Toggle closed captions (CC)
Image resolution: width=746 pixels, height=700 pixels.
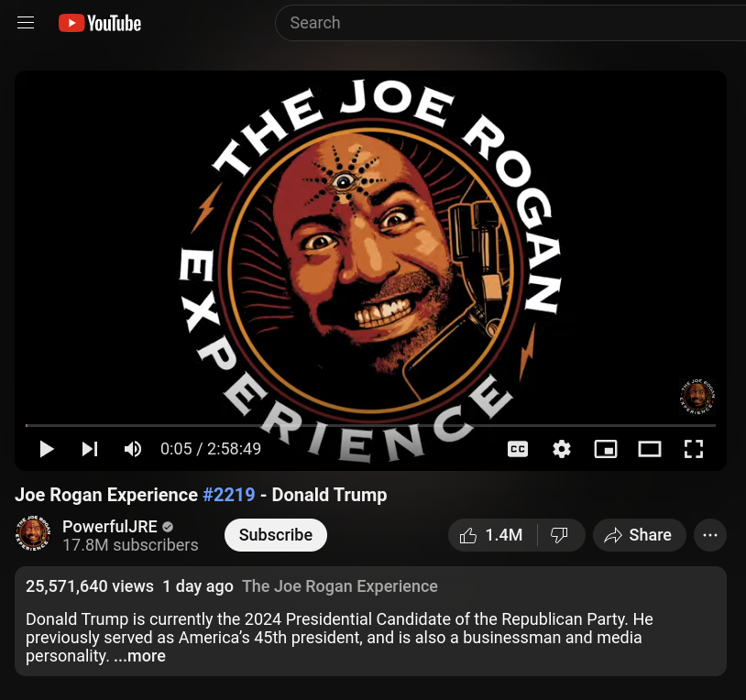click(x=518, y=449)
